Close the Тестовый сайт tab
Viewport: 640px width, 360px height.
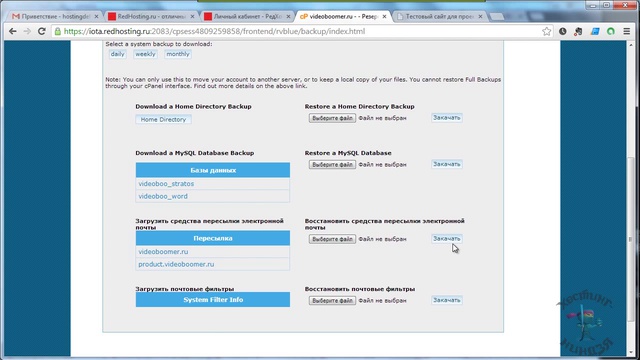(480, 16)
